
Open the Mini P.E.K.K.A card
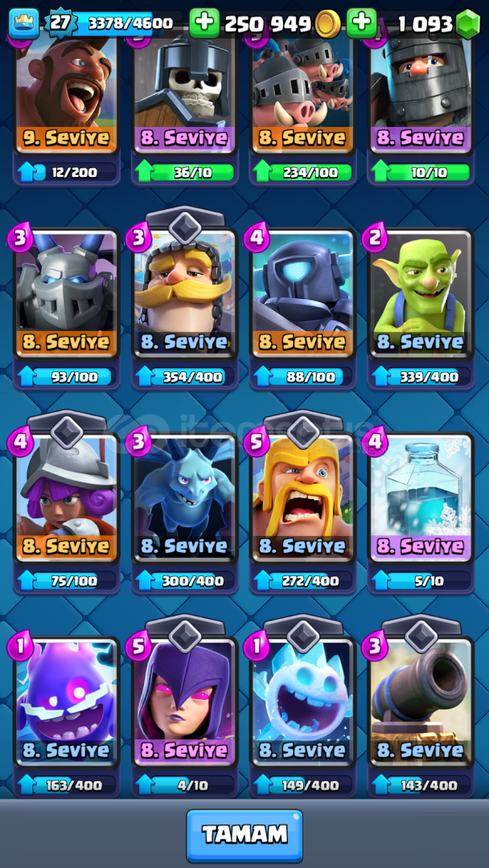click(x=303, y=293)
